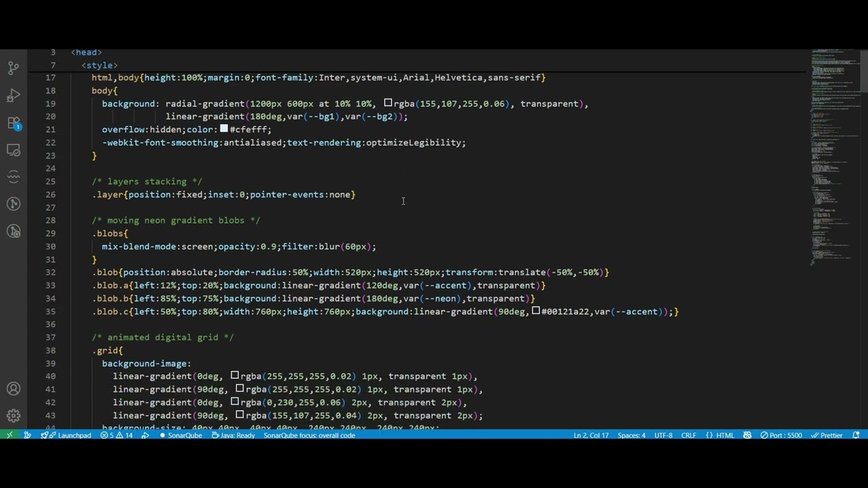Open the SonarQube wave icon view
Viewport: 868px width, 488px height.
point(14,177)
